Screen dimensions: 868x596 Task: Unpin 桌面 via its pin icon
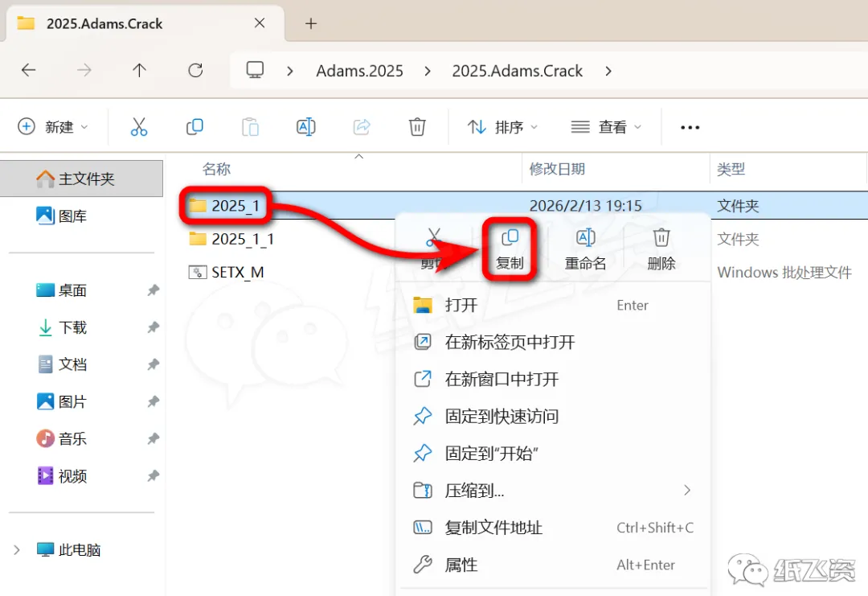[154, 290]
